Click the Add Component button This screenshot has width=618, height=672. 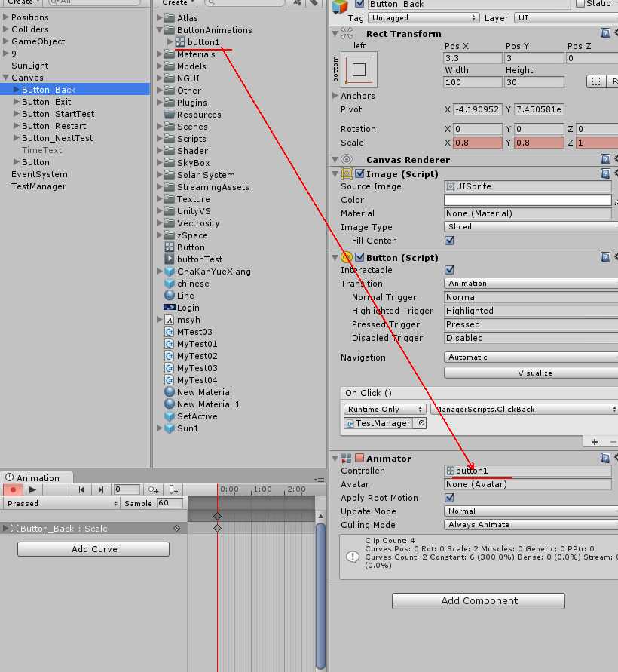[x=479, y=600]
